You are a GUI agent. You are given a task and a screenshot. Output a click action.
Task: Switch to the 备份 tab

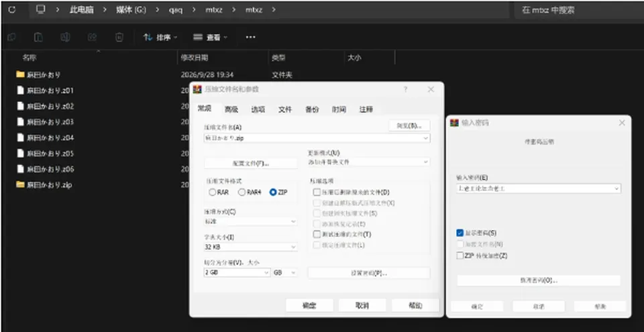312,109
